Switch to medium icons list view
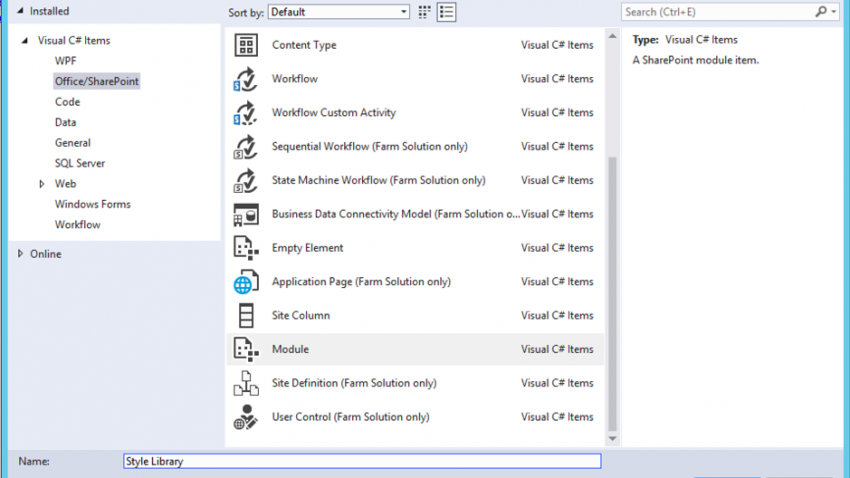The image size is (850, 478). (447, 12)
